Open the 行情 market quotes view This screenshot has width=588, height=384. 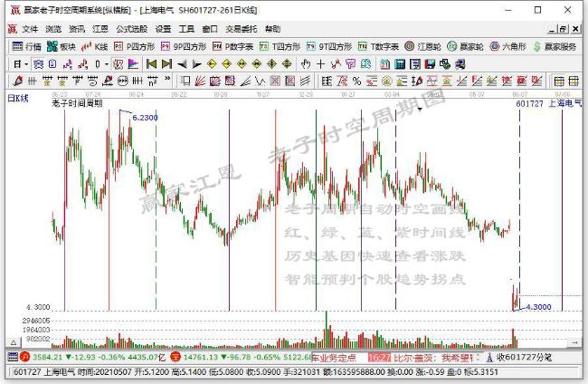(x=26, y=46)
